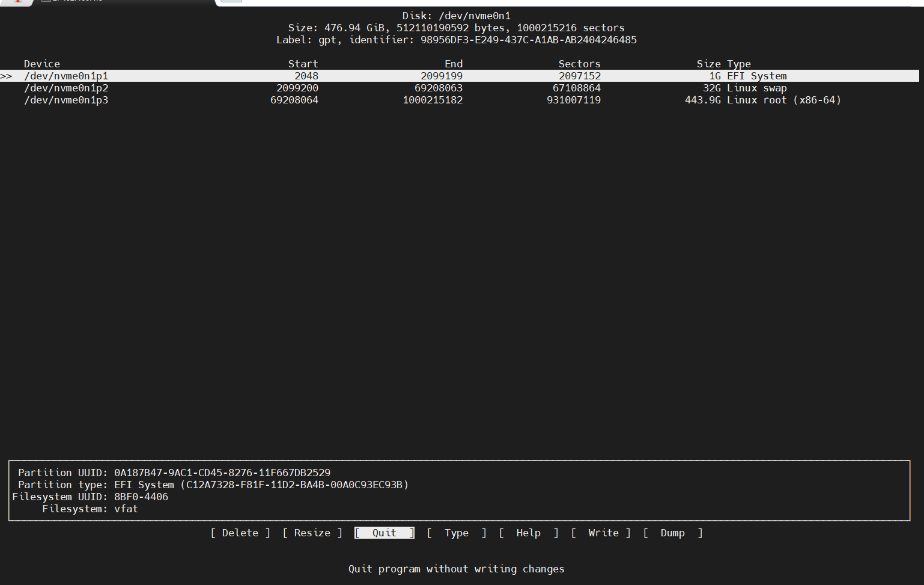Click the end sector value 69208063
The width and height of the screenshot is (924, 585).
[x=439, y=88]
